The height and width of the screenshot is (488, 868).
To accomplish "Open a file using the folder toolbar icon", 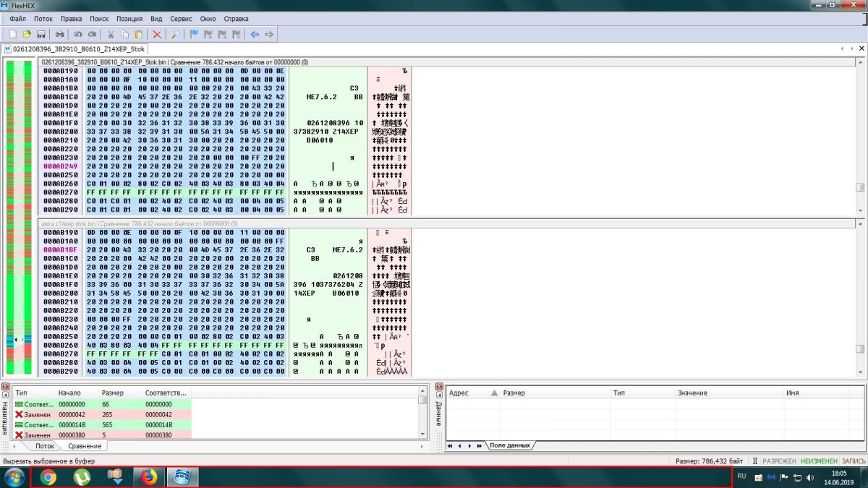I will click(27, 34).
